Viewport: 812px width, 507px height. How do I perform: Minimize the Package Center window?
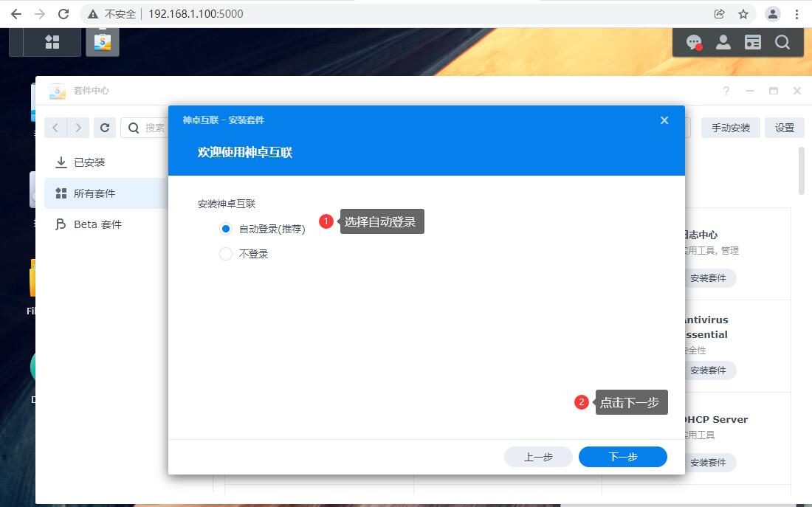click(750, 91)
